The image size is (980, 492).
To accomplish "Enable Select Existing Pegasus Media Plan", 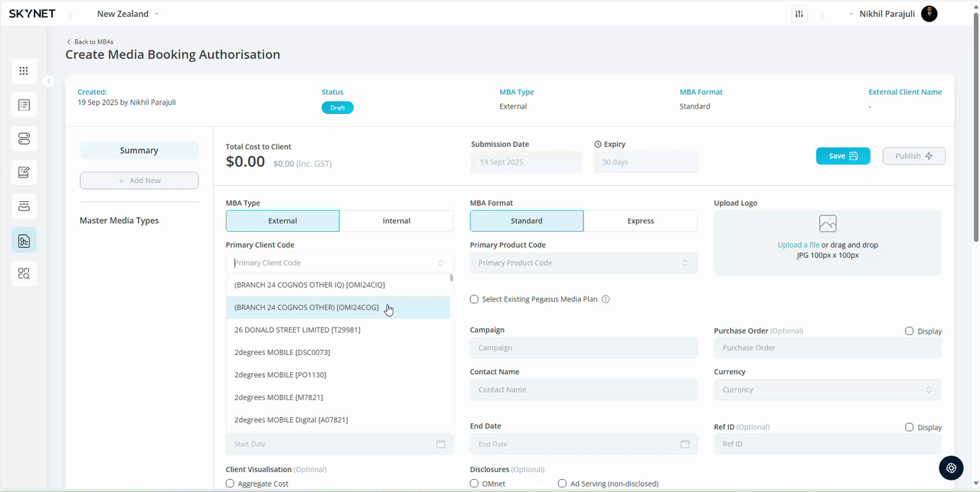I will pos(475,299).
